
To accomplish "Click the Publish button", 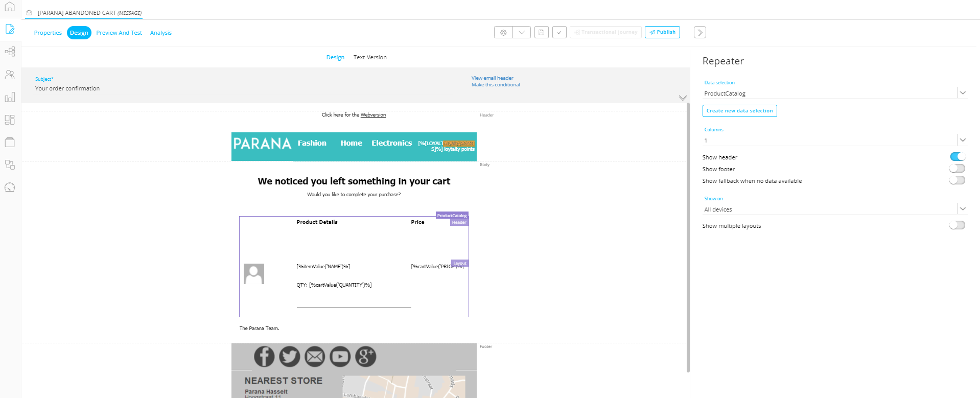I will tap(662, 32).
